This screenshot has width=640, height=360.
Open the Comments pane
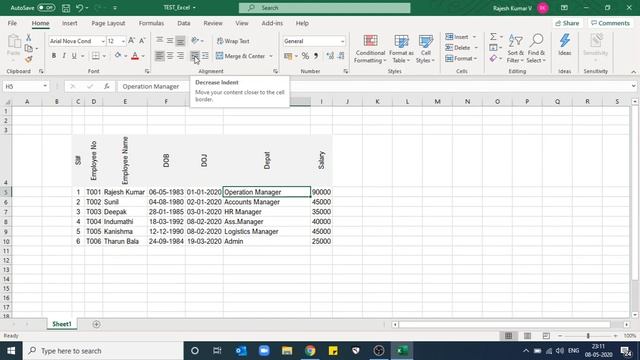tap(610, 23)
